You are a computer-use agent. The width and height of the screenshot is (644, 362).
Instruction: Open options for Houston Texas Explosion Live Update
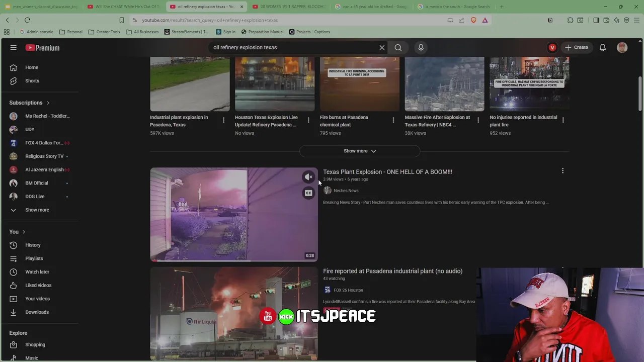pos(308,120)
